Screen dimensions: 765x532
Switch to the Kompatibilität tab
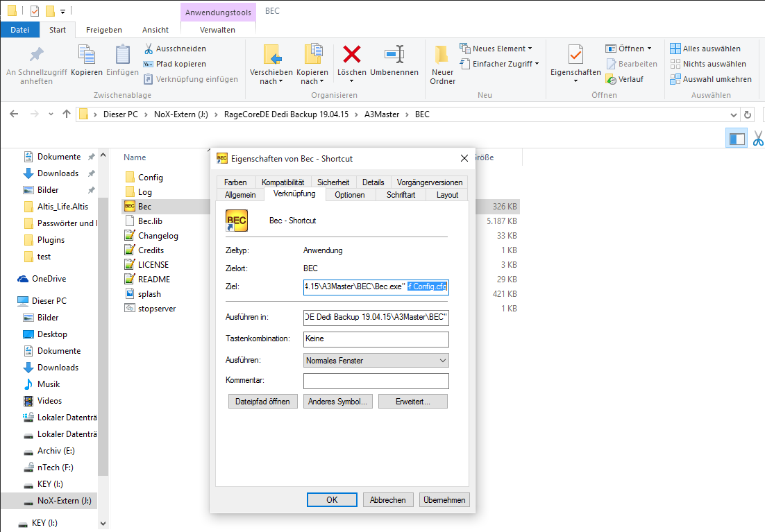pos(283,182)
